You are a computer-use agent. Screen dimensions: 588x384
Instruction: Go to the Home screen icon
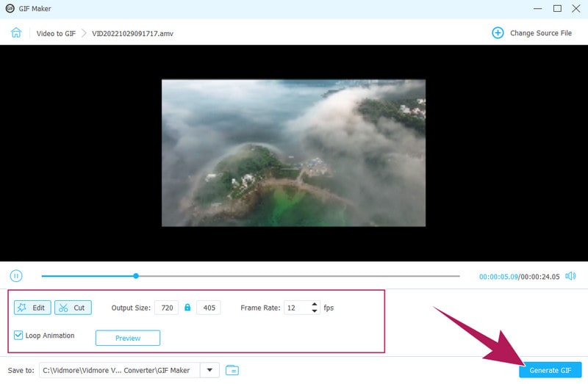[16, 33]
